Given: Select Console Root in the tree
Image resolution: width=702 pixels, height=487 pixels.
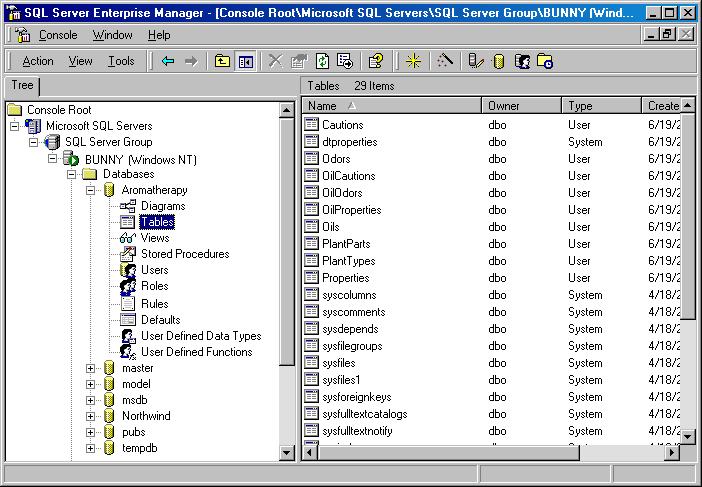Looking at the screenshot, I should click(59, 110).
